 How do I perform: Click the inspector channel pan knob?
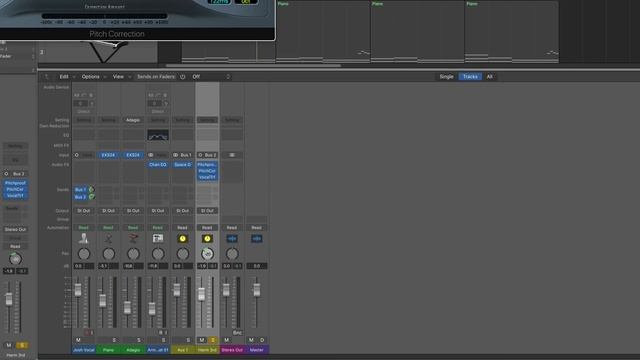click(x=15, y=259)
